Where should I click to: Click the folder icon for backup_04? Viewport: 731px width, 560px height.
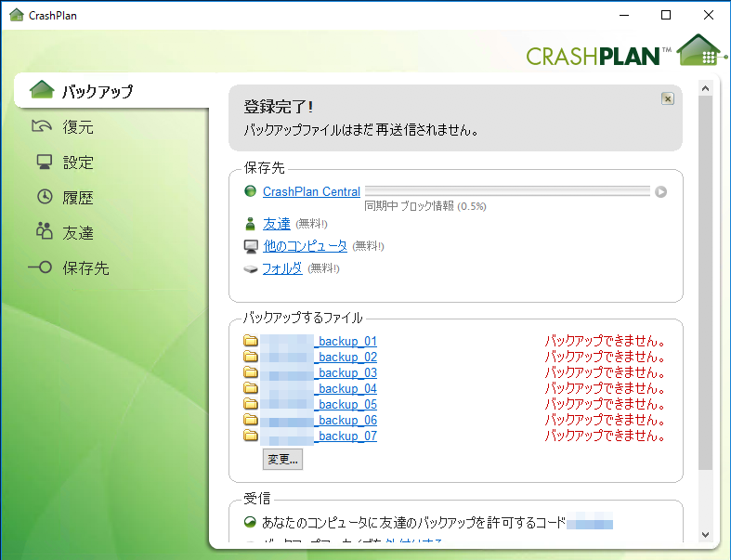coord(251,387)
